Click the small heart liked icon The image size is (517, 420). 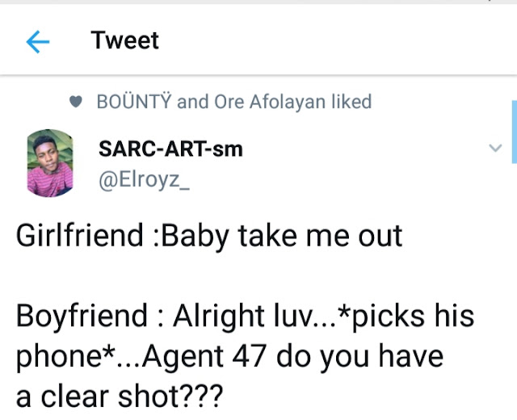(77, 103)
